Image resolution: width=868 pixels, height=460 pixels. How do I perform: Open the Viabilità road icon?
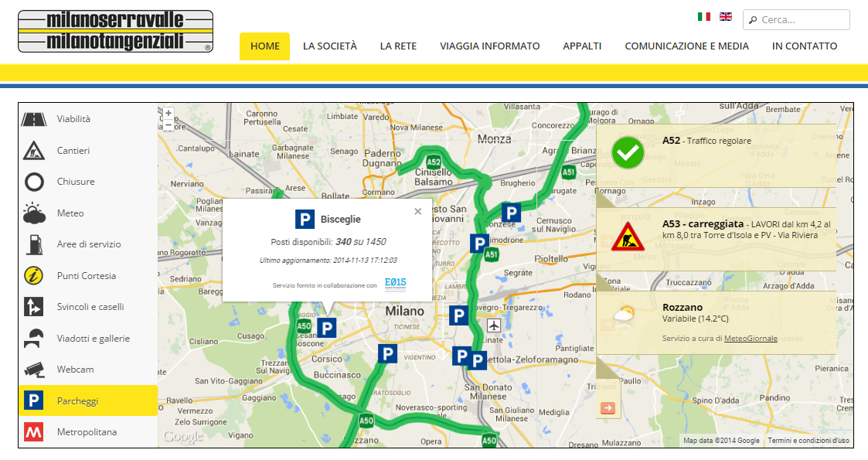34,119
